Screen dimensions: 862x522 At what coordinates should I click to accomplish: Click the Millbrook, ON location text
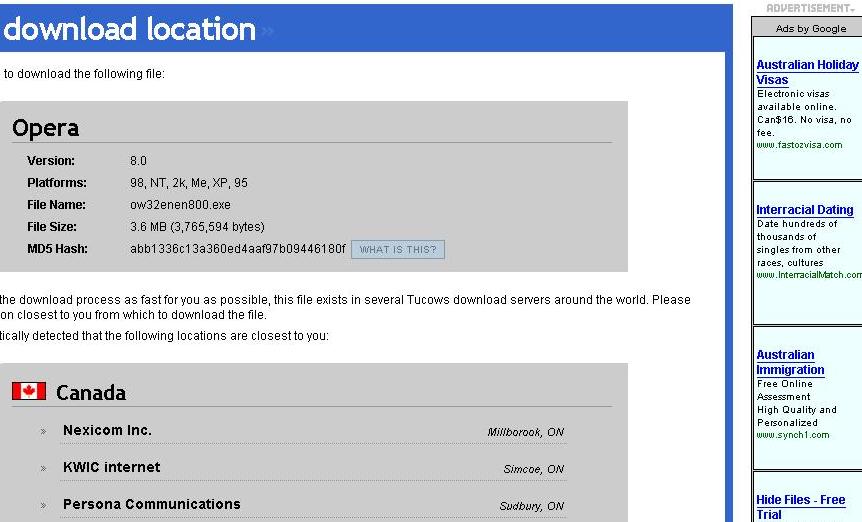pyautogui.click(x=526, y=432)
